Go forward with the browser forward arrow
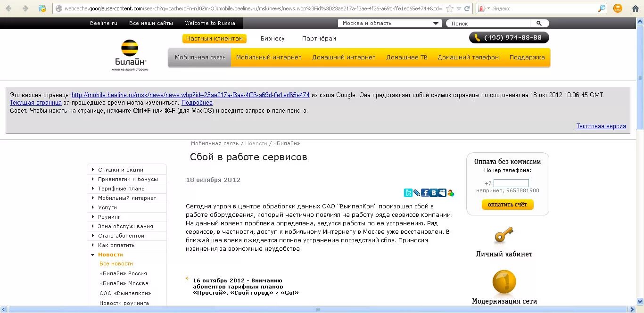 (x=25, y=8)
